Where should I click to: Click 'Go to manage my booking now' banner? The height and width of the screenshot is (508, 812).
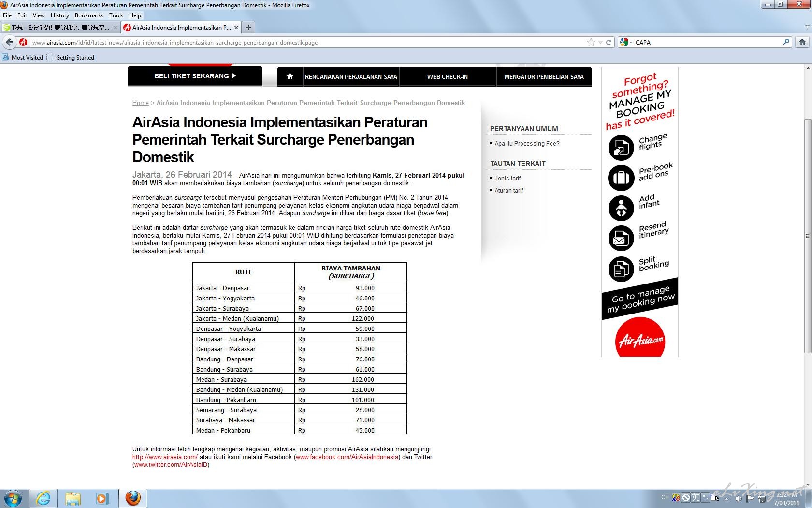pyautogui.click(x=640, y=299)
